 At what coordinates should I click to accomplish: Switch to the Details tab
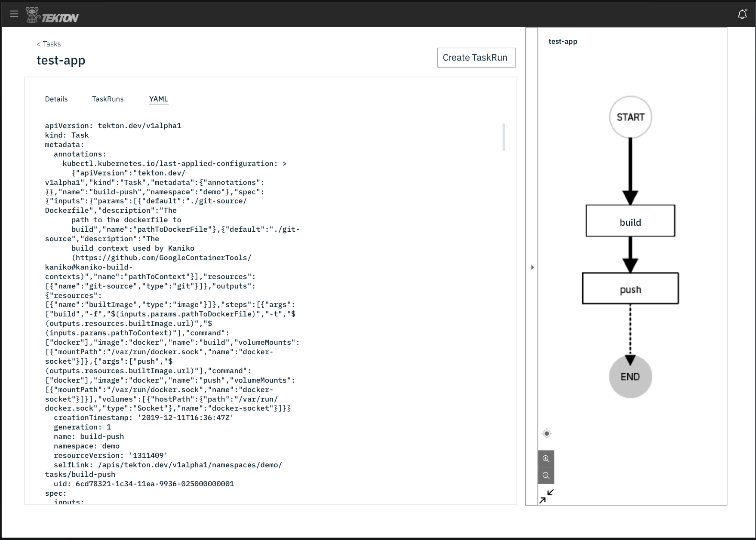56,99
